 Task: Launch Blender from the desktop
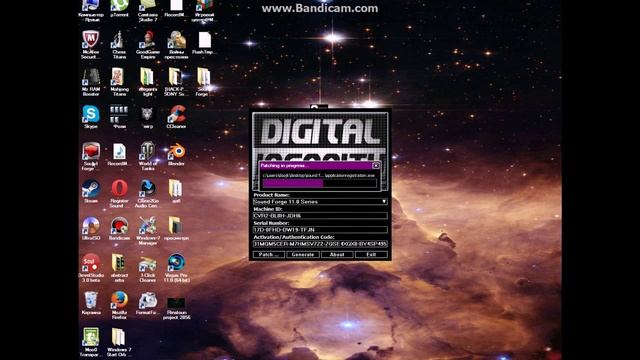(x=176, y=153)
